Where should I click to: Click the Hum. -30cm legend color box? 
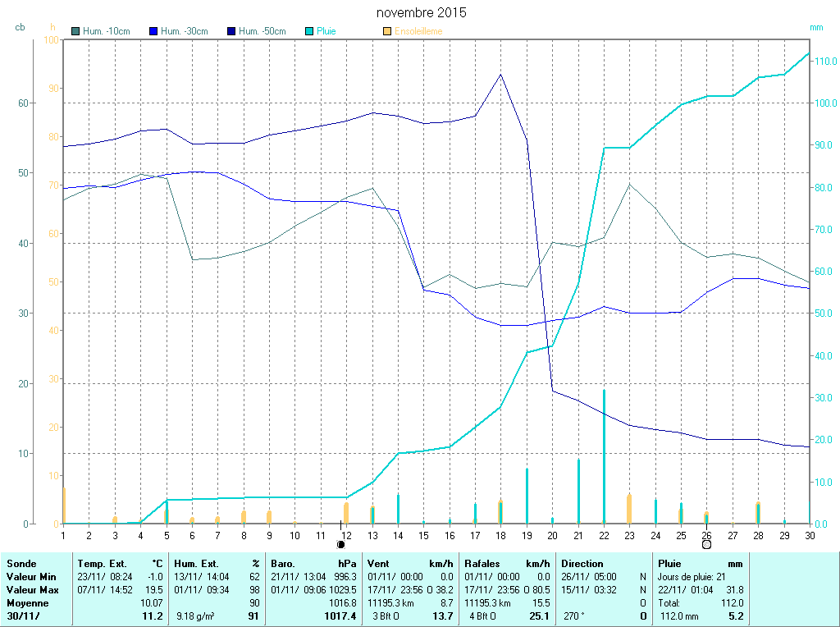(x=153, y=31)
